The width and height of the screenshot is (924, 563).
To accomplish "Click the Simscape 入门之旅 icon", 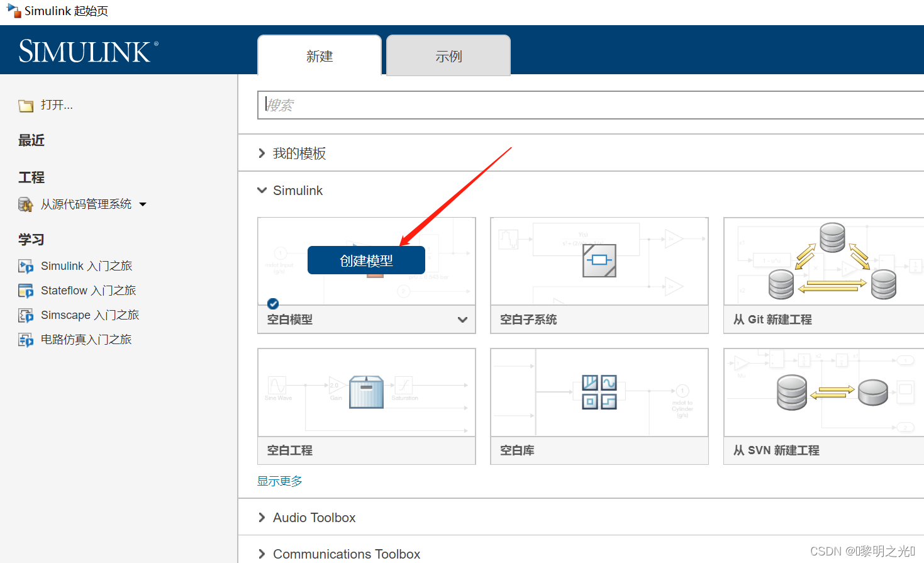I will pos(26,316).
